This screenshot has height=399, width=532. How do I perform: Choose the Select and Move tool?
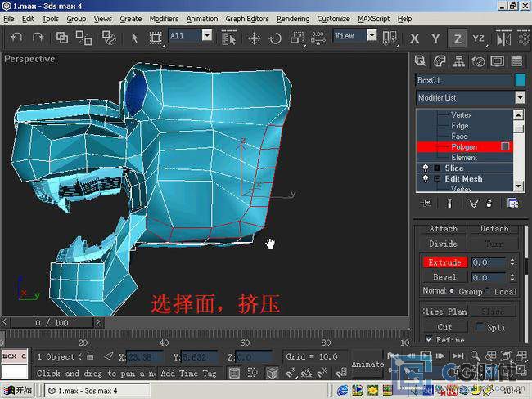coord(254,38)
